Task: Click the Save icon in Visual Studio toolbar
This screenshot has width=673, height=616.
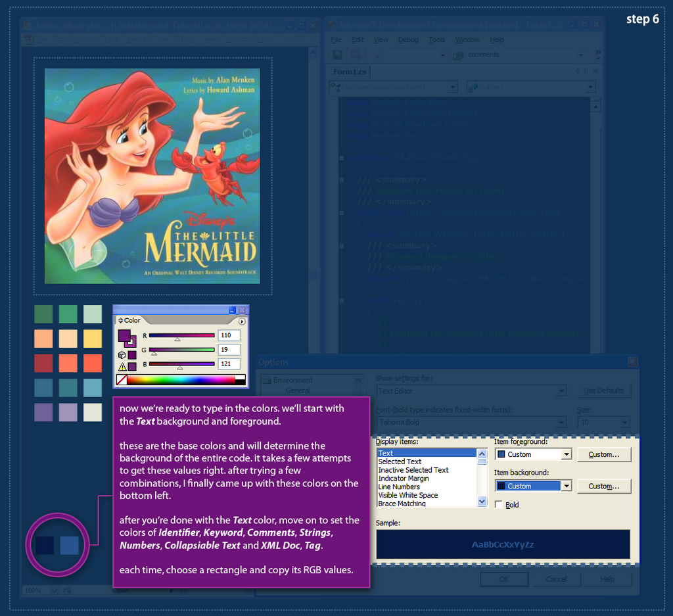Action: coord(337,55)
